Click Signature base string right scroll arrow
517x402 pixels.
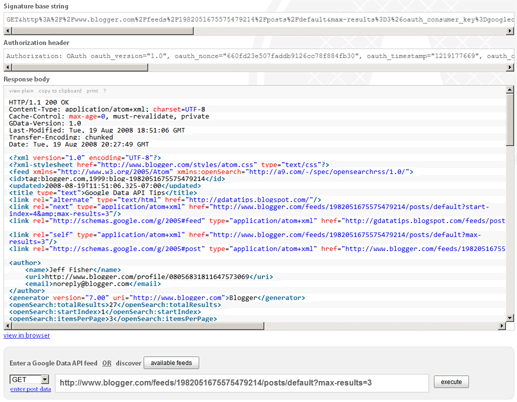(510, 31)
